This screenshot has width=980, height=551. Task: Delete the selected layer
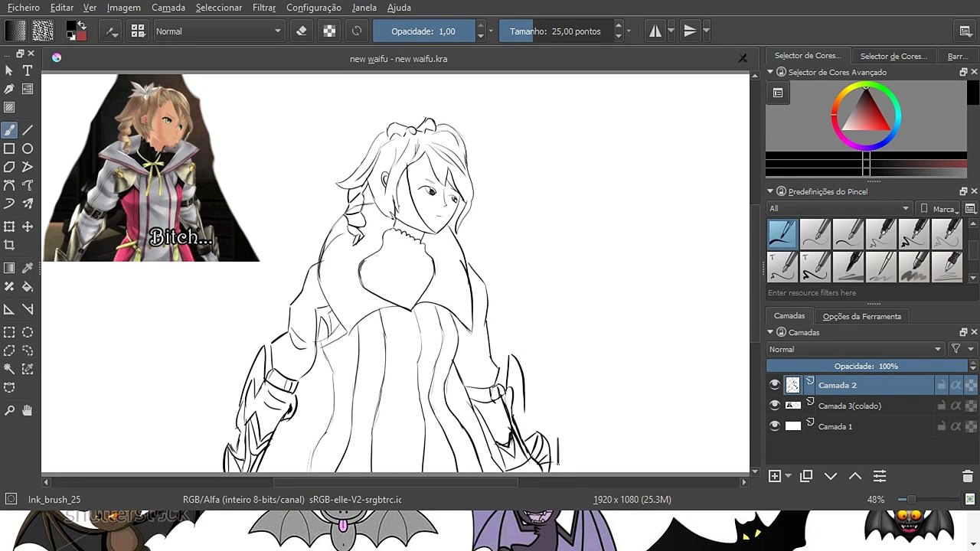pyautogui.click(x=967, y=476)
